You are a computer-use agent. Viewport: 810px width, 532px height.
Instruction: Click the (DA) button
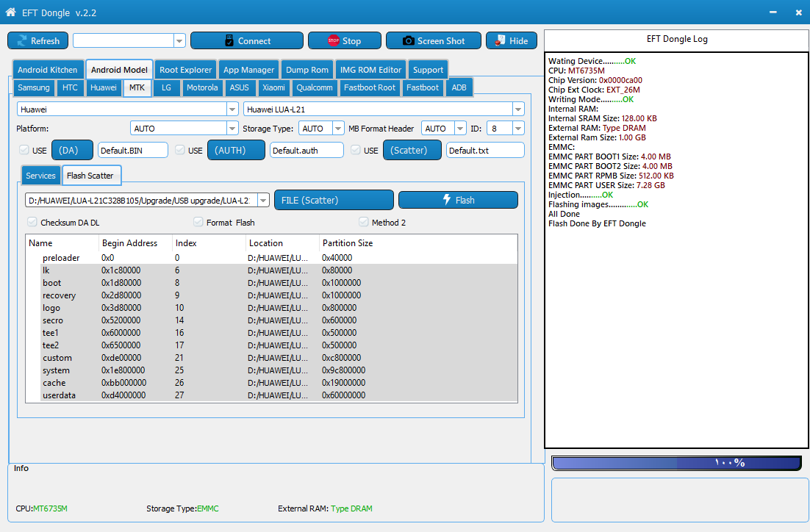pyautogui.click(x=72, y=151)
